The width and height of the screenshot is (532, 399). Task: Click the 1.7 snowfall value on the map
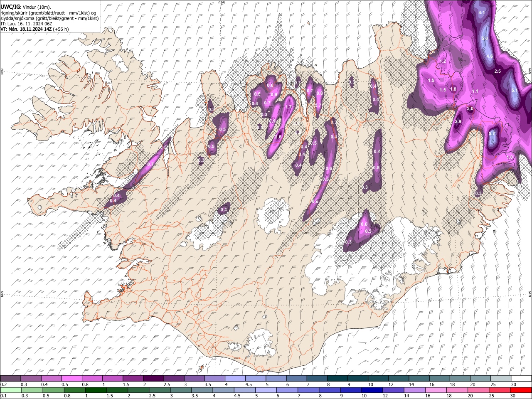tap(289, 107)
